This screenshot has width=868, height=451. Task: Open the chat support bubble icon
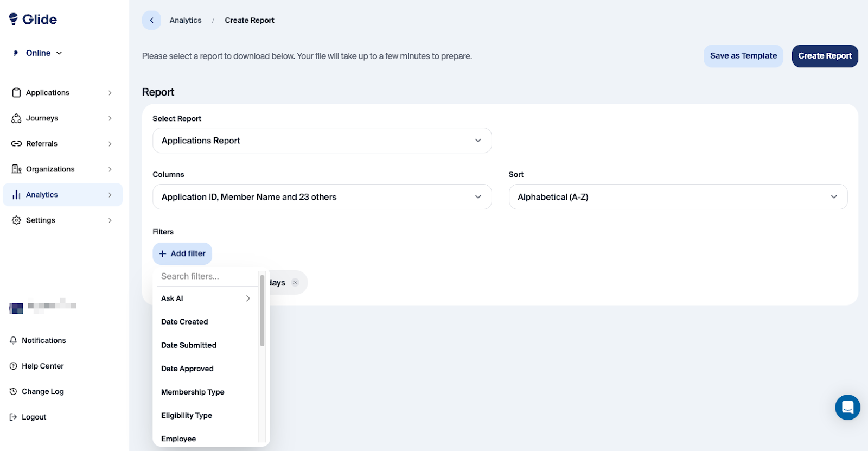(847, 407)
